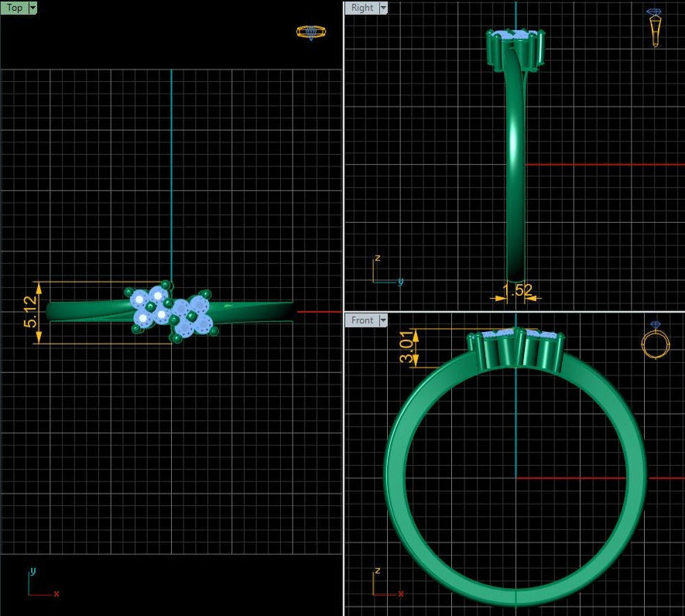Select the 1.52 band width dimension

tap(517, 291)
